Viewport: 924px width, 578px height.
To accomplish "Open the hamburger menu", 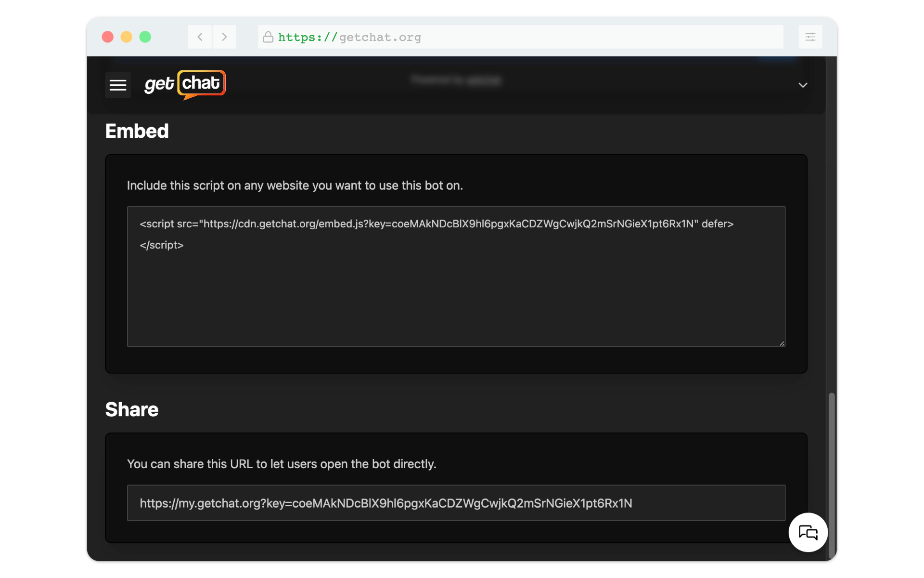I will 118,85.
